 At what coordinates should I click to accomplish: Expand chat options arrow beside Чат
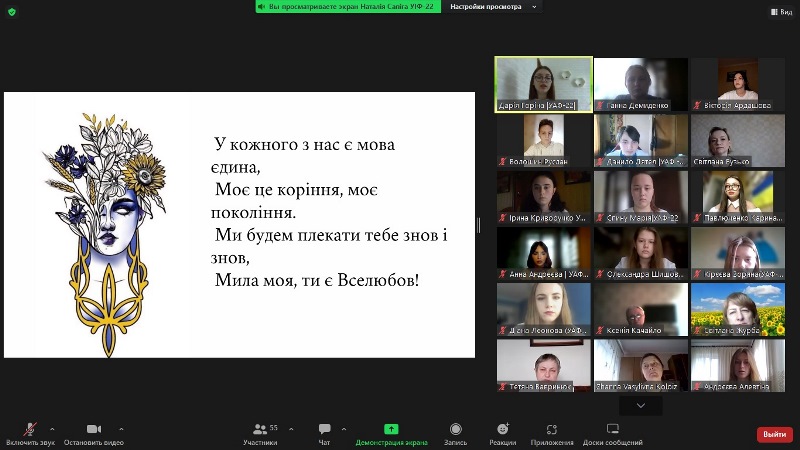tap(344, 429)
